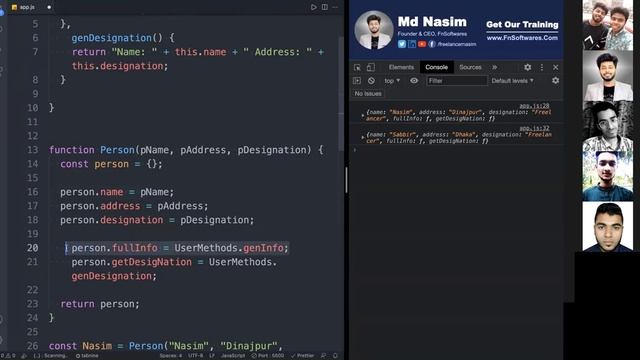Click the 'Person' function name on line 13

point(118,150)
